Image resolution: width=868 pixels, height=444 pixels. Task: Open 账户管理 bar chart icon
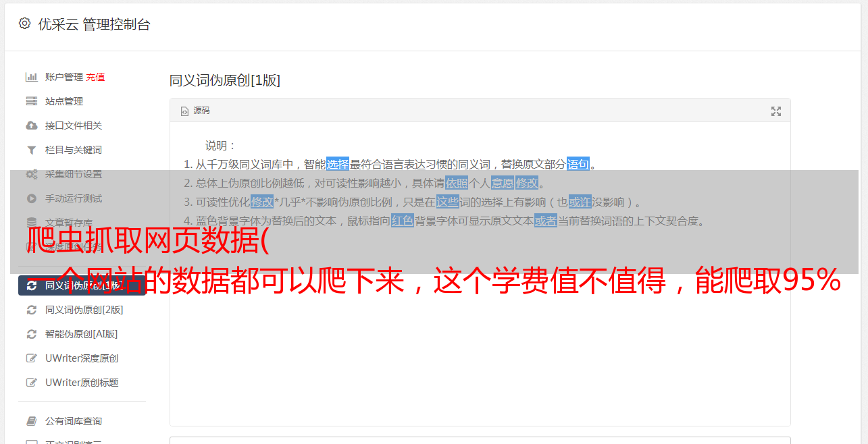(31, 77)
